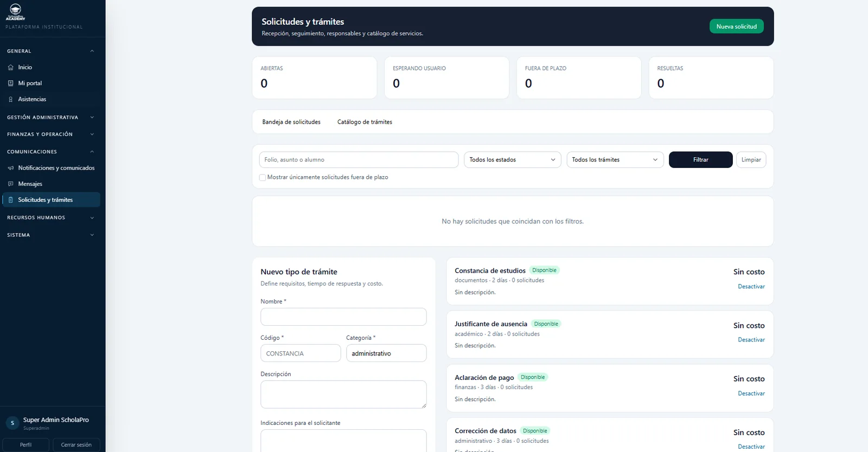Click the Perfil button
The height and width of the screenshot is (452, 868).
coord(26,445)
